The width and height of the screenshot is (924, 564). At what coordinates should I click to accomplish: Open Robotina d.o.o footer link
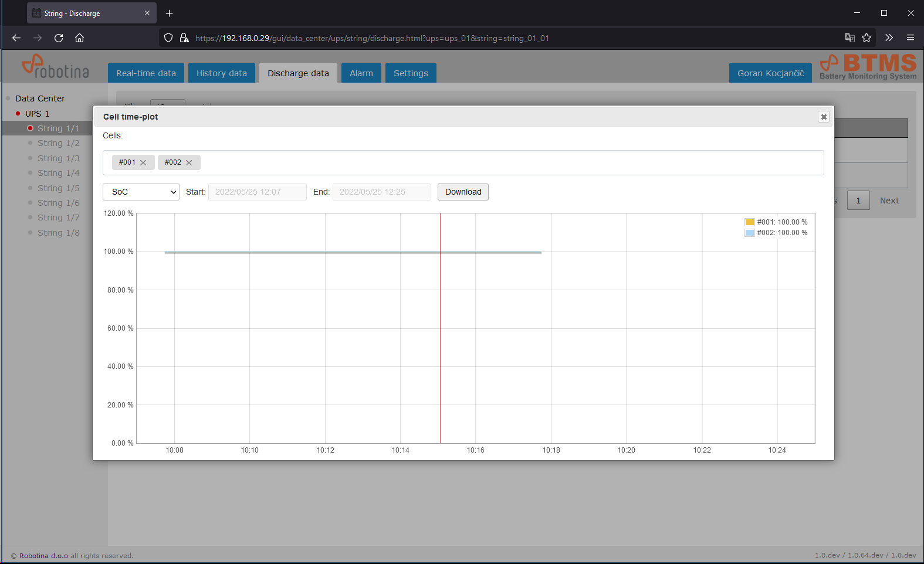pyautogui.click(x=43, y=556)
